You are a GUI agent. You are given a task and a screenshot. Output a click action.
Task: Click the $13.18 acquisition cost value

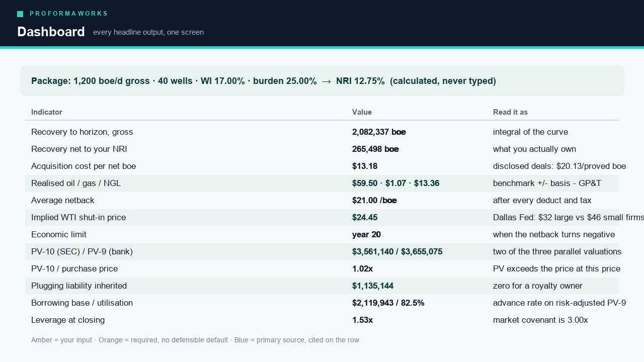(365, 166)
